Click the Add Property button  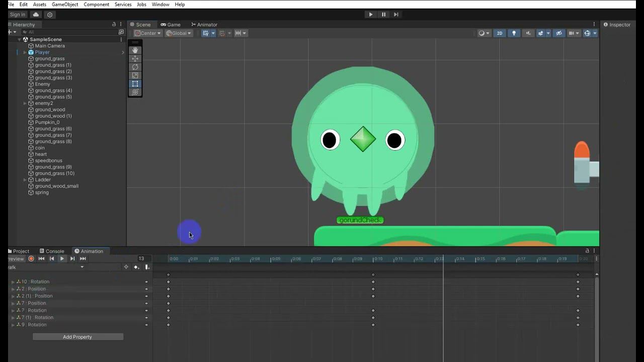77,337
